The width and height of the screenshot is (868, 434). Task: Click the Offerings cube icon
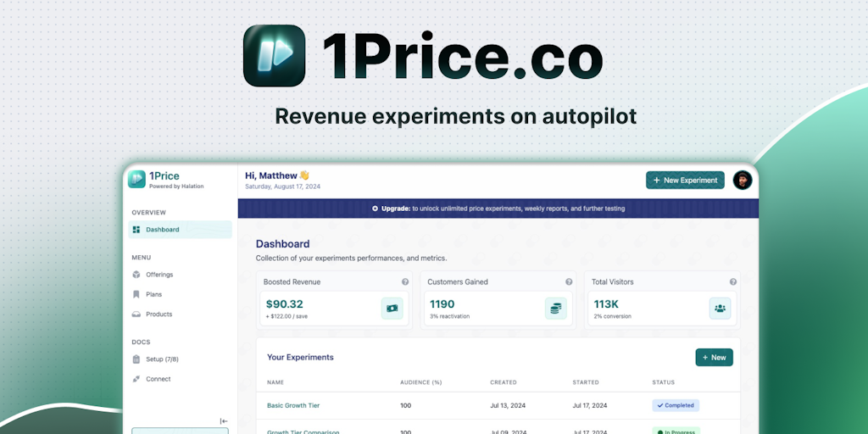136,275
